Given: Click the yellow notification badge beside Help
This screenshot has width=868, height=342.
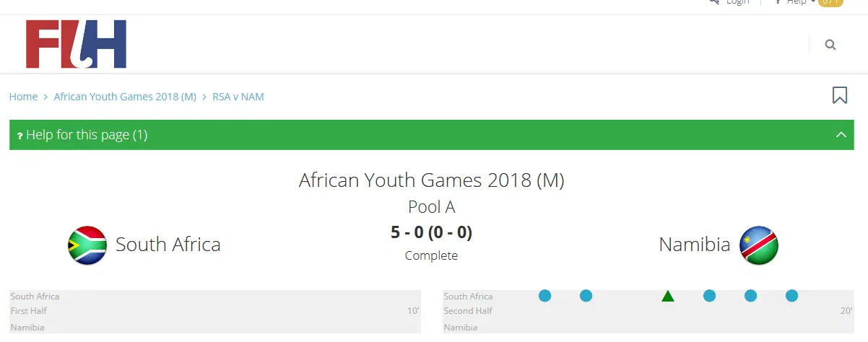Looking at the screenshot, I should tap(831, 2).
